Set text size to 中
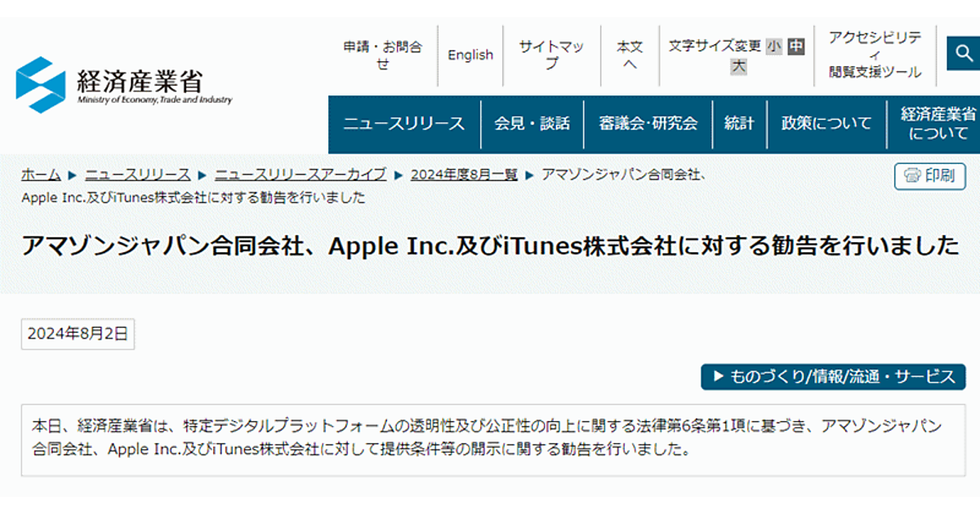Image resolution: width=980 pixels, height=514 pixels. pyautogui.click(x=795, y=47)
